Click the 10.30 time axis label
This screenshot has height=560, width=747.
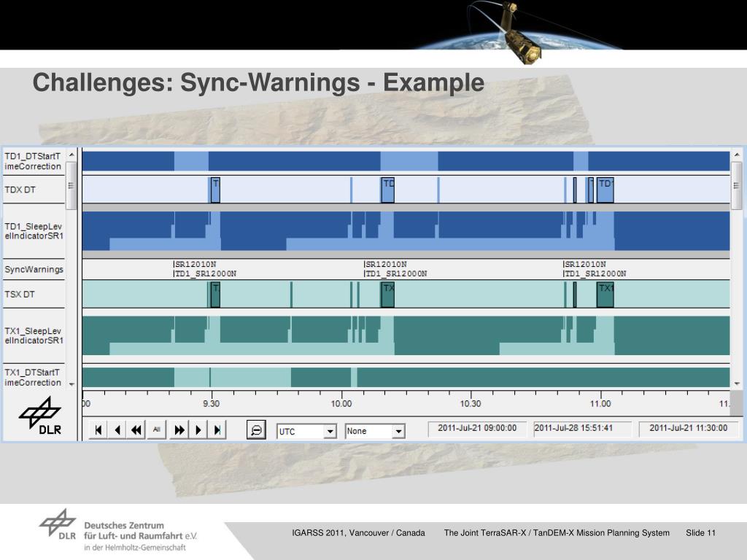471,404
